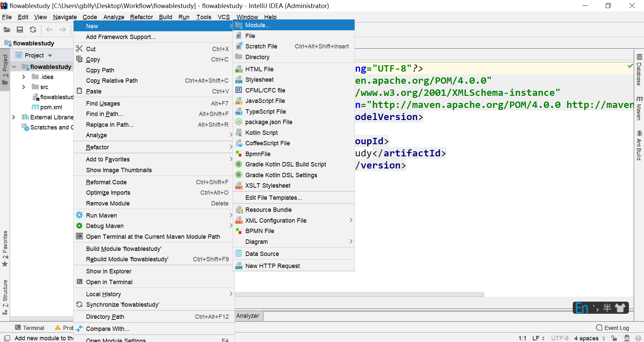644x342 pixels.
Task: Click Gradle Kotlin DSL Build Script icon
Action: click(239, 164)
